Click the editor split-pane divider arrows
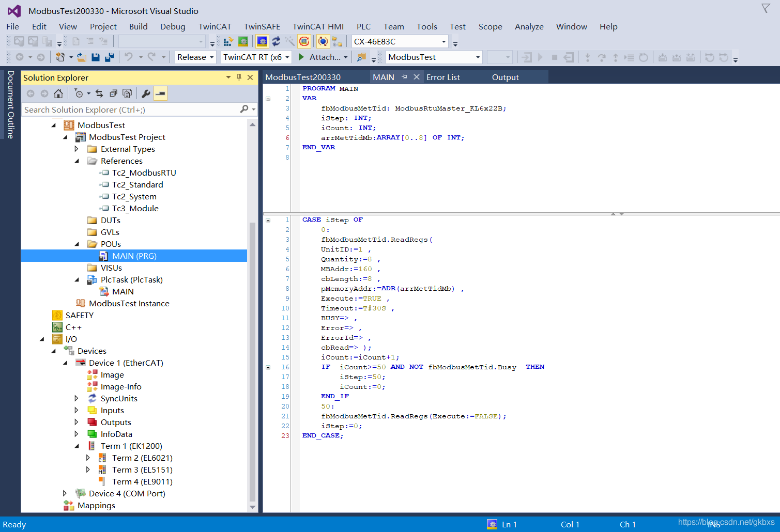 point(617,213)
